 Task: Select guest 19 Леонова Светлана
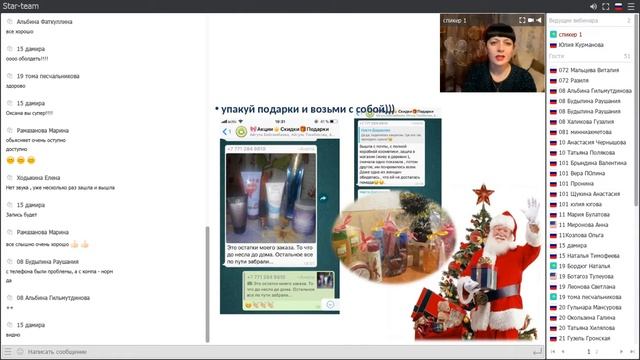(587, 287)
